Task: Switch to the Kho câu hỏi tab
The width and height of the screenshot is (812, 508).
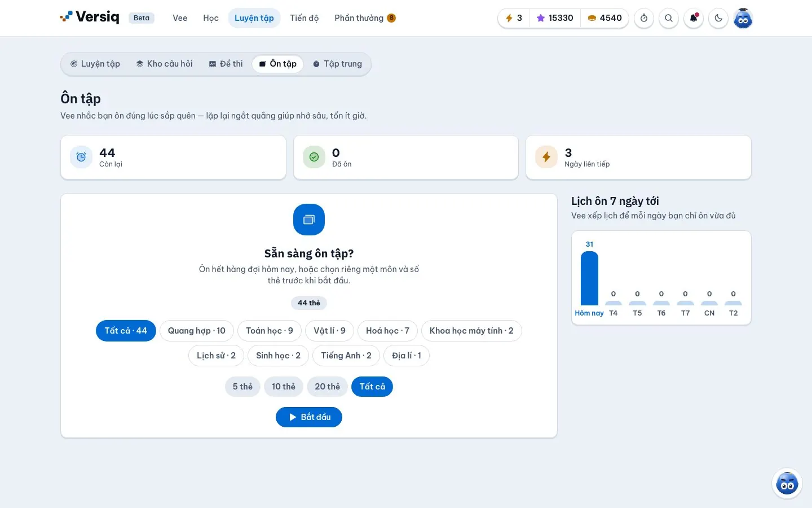Action: [x=164, y=64]
